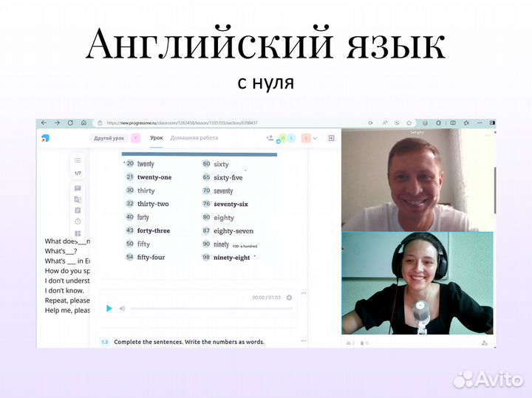The width and height of the screenshot is (532, 398).
Task: Open audio player settings gear
Action: [289, 298]
